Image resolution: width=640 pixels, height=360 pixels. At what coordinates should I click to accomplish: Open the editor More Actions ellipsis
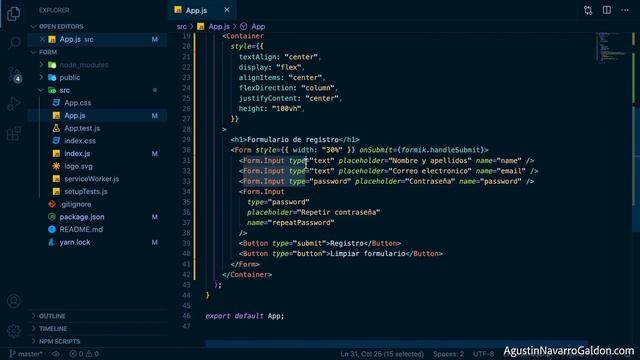pyautogui.click(x=625, y=10)
